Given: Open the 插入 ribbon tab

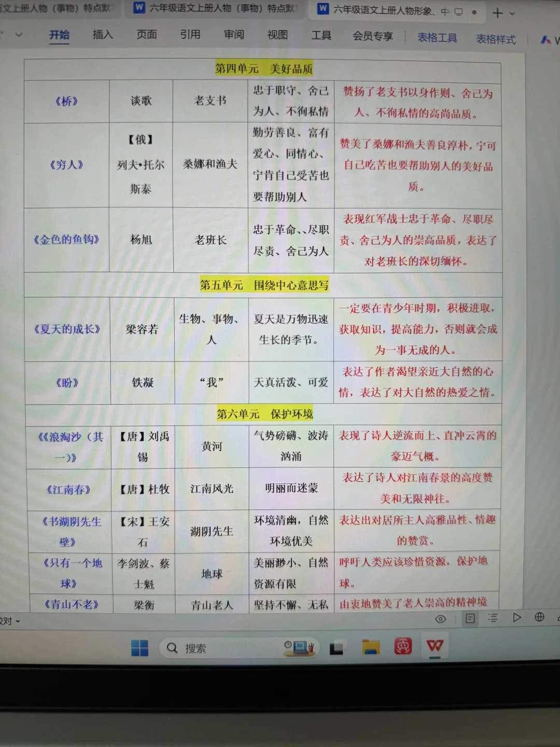Looking at the screenshot, I should [103, 34].
